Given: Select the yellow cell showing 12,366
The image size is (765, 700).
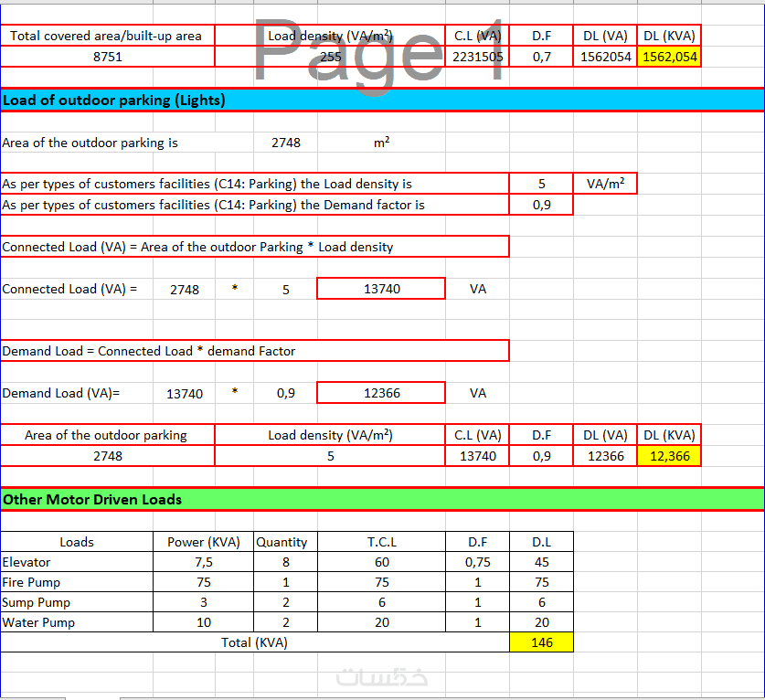Looking at the screenshot, I should pos(669,456).
